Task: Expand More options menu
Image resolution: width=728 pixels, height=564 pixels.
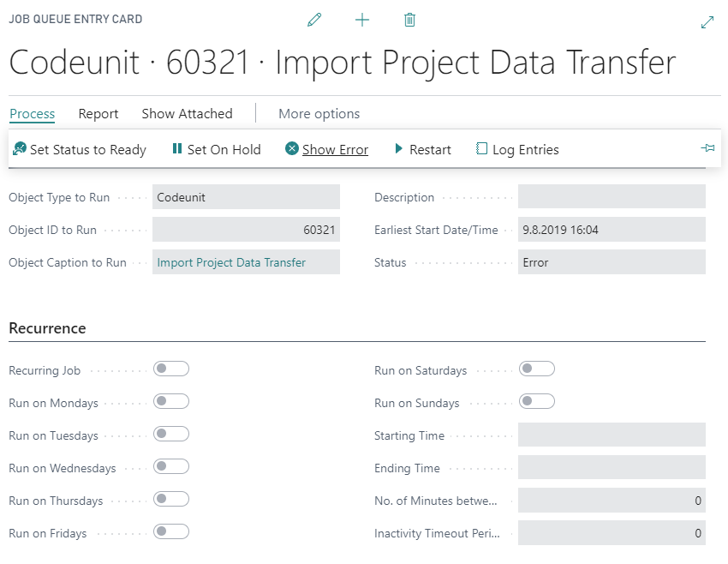Action: [319, 113]
